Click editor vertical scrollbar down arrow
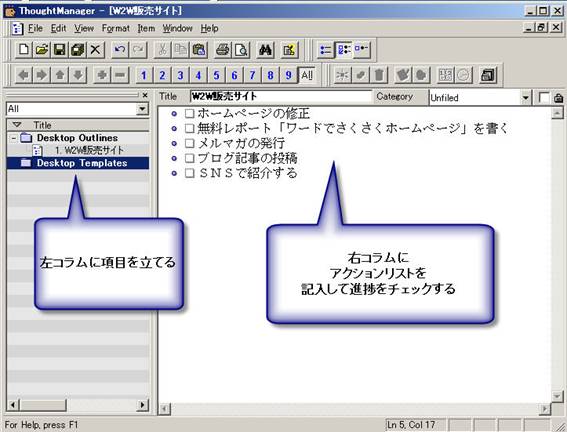This screenshot has width=567, height=432. [x=557, y=397]
